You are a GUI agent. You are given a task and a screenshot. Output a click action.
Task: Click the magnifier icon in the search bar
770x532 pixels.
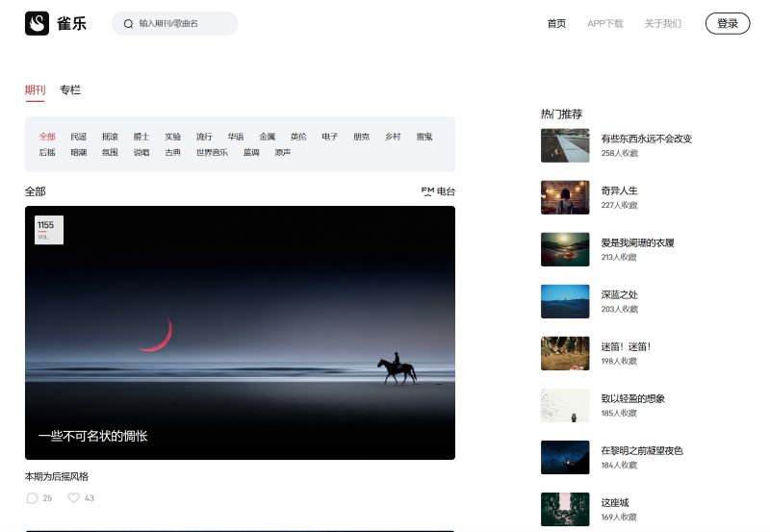coord(128,23)
